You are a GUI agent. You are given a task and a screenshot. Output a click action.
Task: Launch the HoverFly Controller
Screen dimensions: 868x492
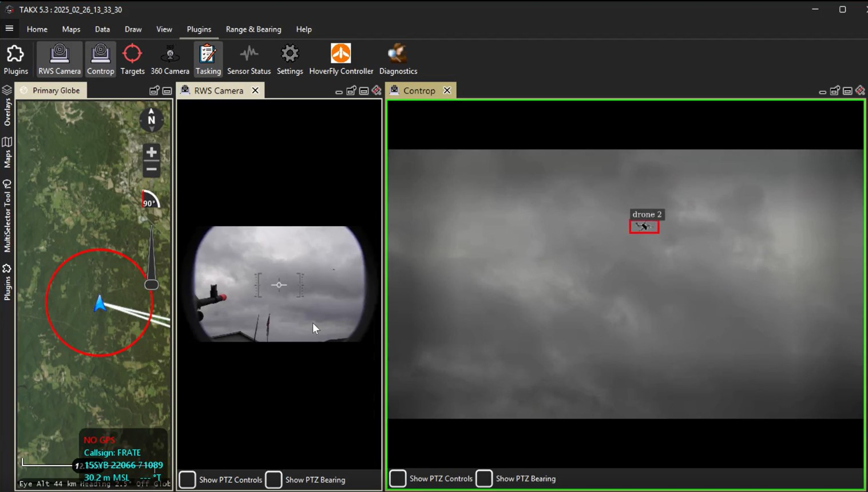pyautogui.click(x=341, y=59)
